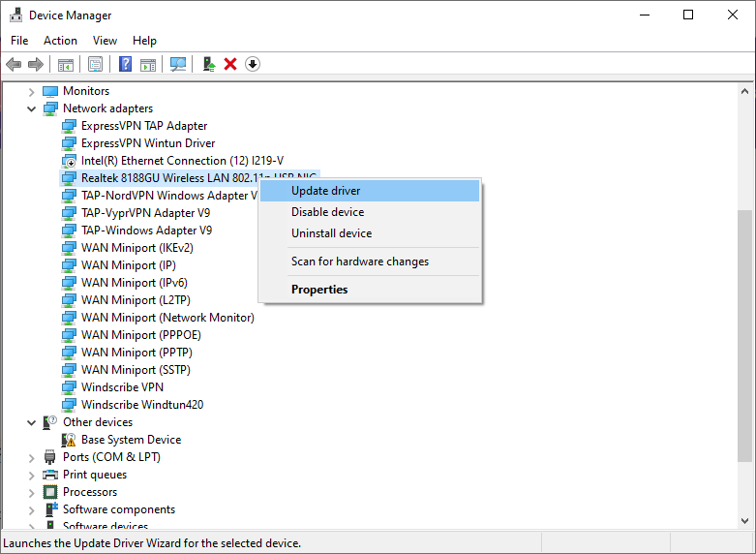Click Base System Device warning icon
756x554 pixels.
(x=69, y=440)
